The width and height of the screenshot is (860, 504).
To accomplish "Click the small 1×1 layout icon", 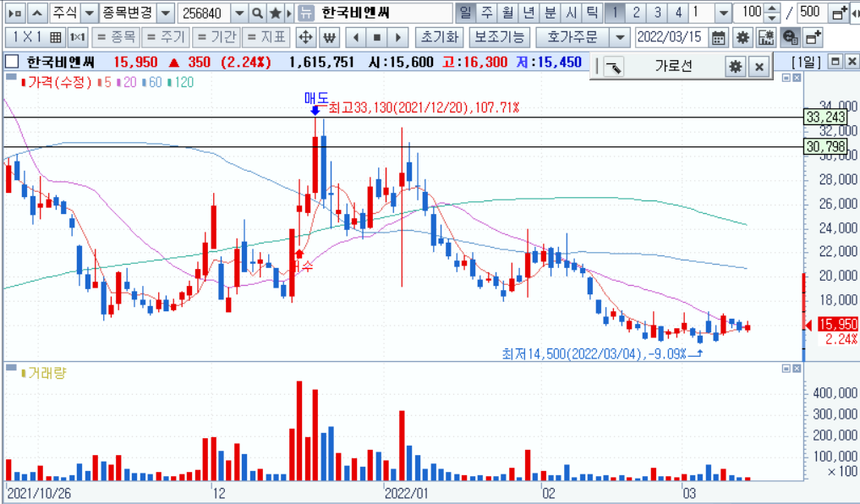I will pyautogui.click(x=77, y=37).
